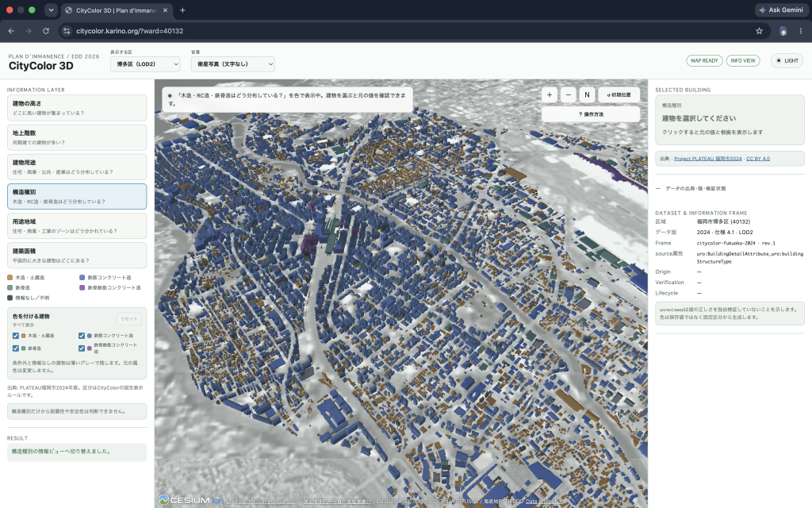Collapse the データの出典・版・検証状態 section
The width and height of the screenshot is (812, 508).
click(x=691, y=189)
